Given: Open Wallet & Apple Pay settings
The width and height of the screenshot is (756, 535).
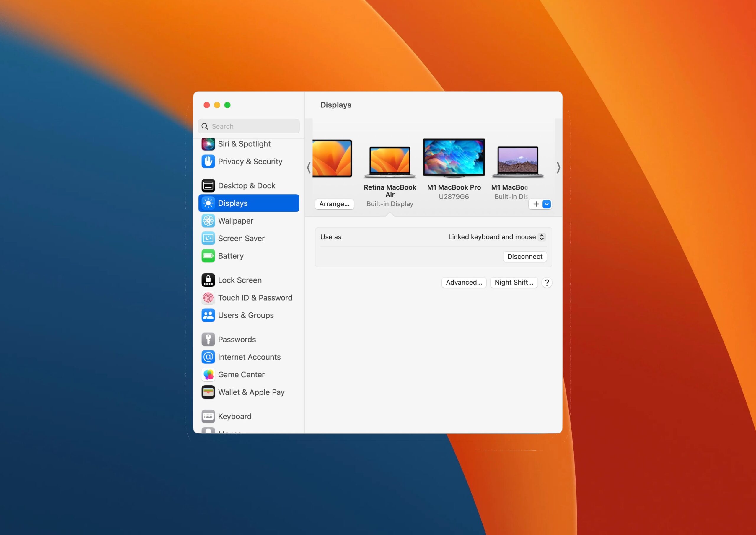Looking at the screenshot, I should tap(251, 392).
